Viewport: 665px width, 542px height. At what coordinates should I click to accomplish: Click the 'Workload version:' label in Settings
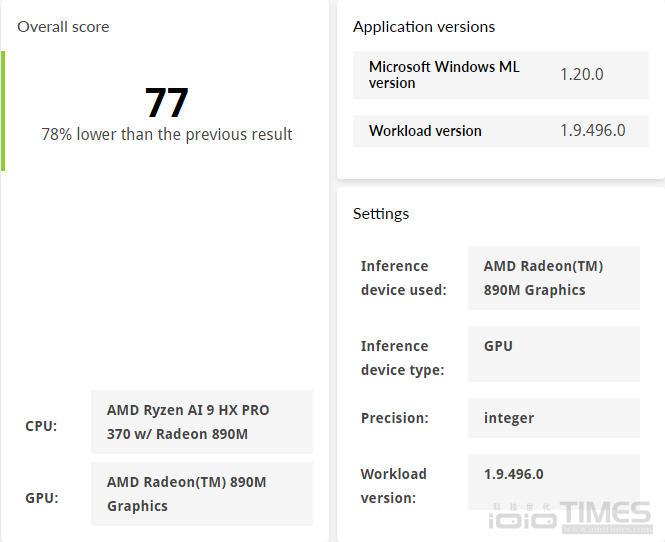(x=394, y=486)
